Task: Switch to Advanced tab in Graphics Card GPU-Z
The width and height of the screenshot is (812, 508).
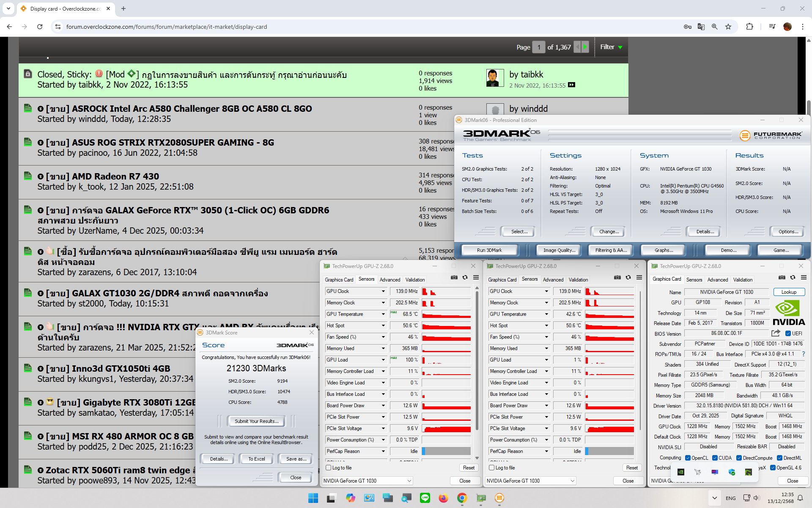Action: (x=717, y=280)
